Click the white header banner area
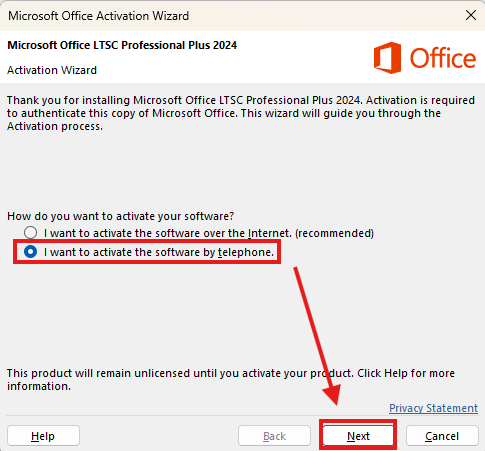This screenshot has width=485, height=451. point(242,57)
